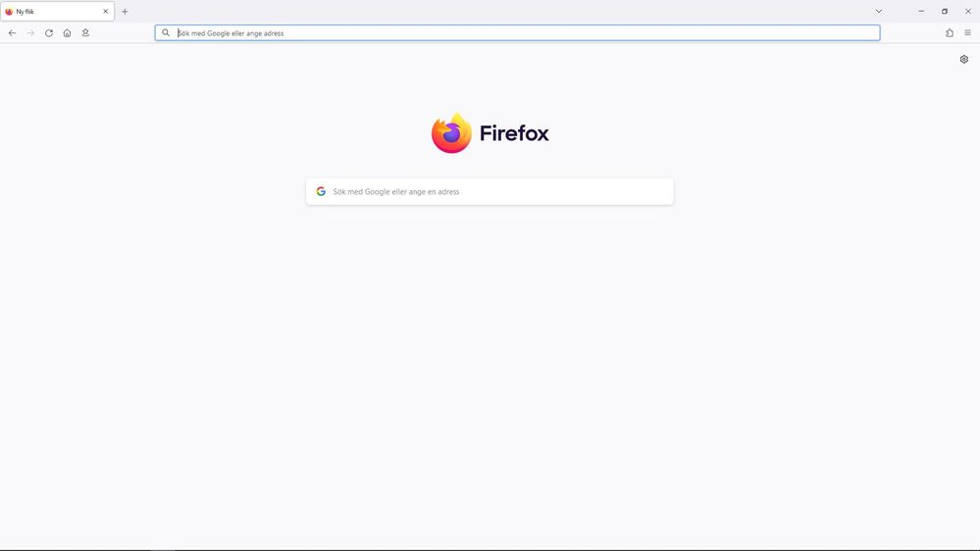980x551 pixels.
Task: Select the 'Ny flik' tab
Action: (57, 11)
